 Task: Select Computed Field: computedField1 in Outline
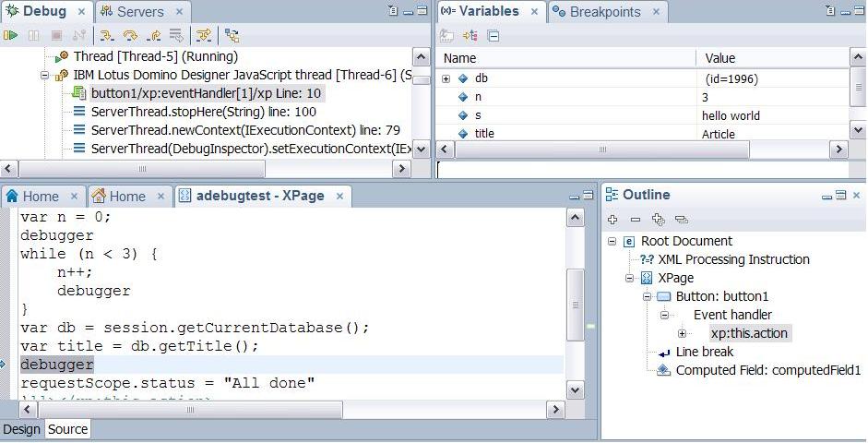coord(767,370)
